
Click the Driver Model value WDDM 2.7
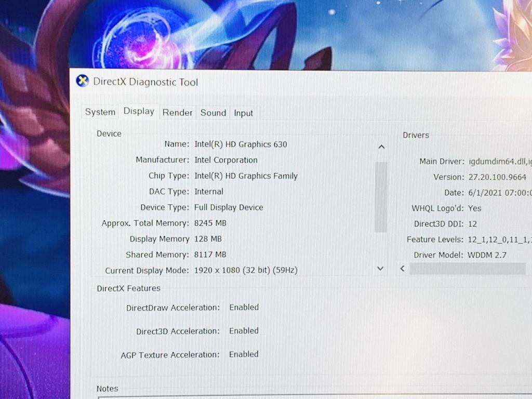click(487, 255)
